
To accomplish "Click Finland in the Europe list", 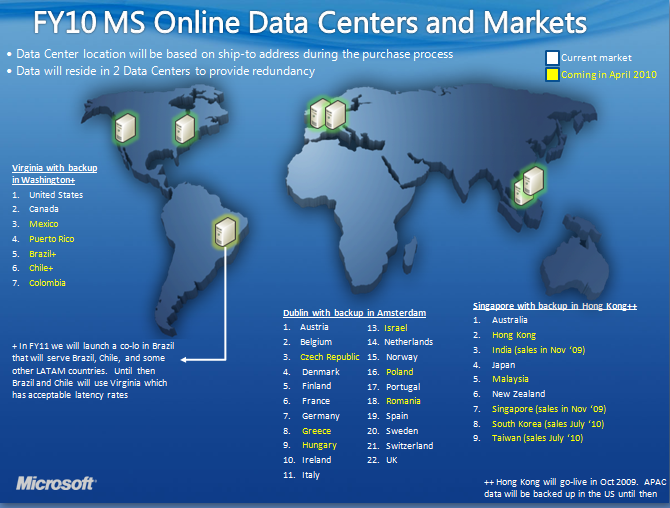I will pyautogui.click(x=316, y=386).
